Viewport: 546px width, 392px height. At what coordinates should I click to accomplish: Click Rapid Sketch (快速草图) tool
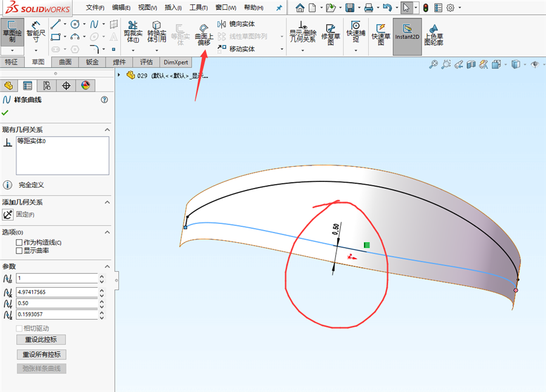(x=381, y=34)
